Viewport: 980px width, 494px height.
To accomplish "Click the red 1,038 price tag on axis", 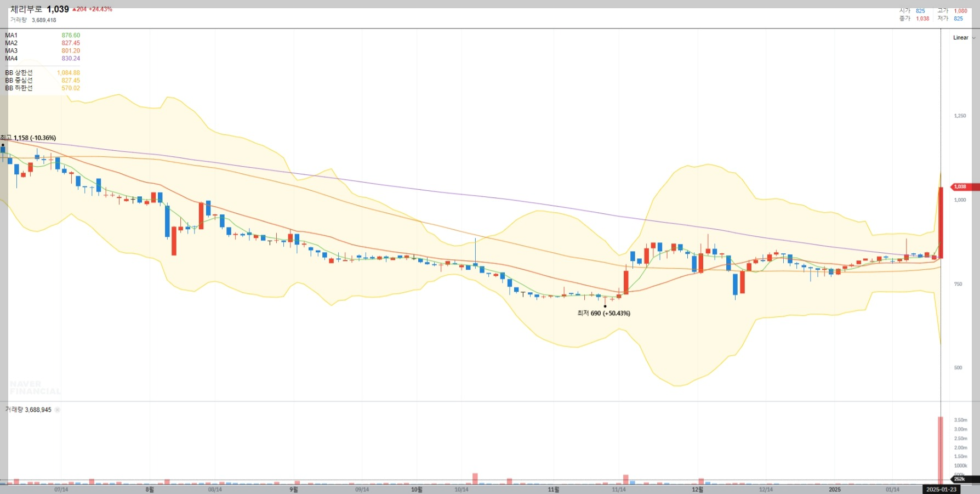I will (x=964, y=187).
